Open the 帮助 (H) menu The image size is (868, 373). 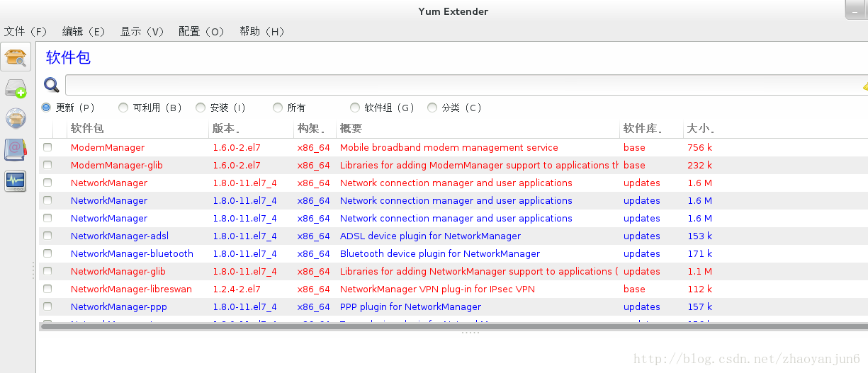coord(261,31)
